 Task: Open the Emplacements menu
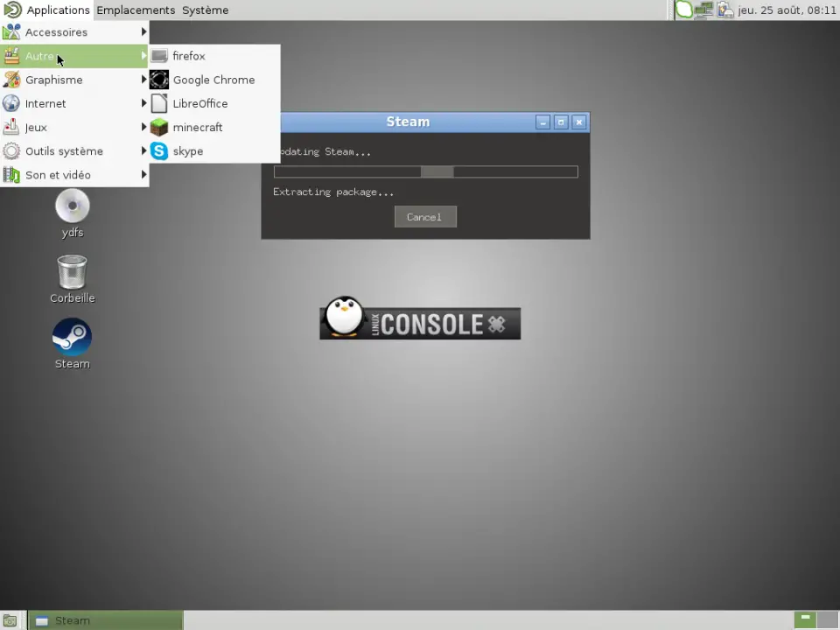click(x=136, y=10)
